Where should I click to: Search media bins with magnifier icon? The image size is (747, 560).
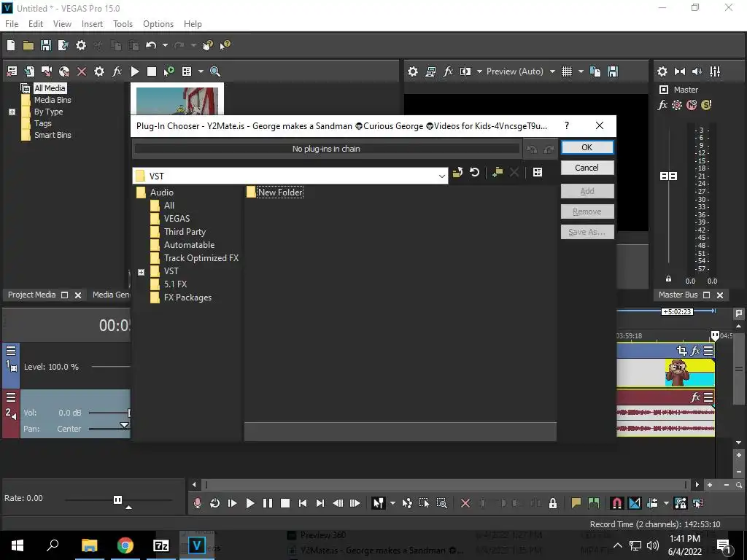pyautogui.click(x=215, y=71)
